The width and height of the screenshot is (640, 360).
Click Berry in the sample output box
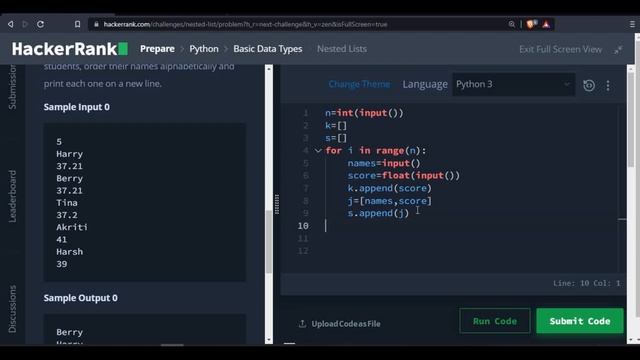(x=69, y=332)
